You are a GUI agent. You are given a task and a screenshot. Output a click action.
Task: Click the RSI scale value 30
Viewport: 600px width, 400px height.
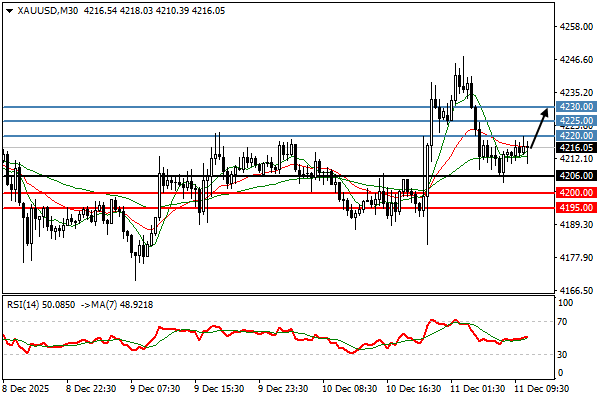(x=564, y=354)
